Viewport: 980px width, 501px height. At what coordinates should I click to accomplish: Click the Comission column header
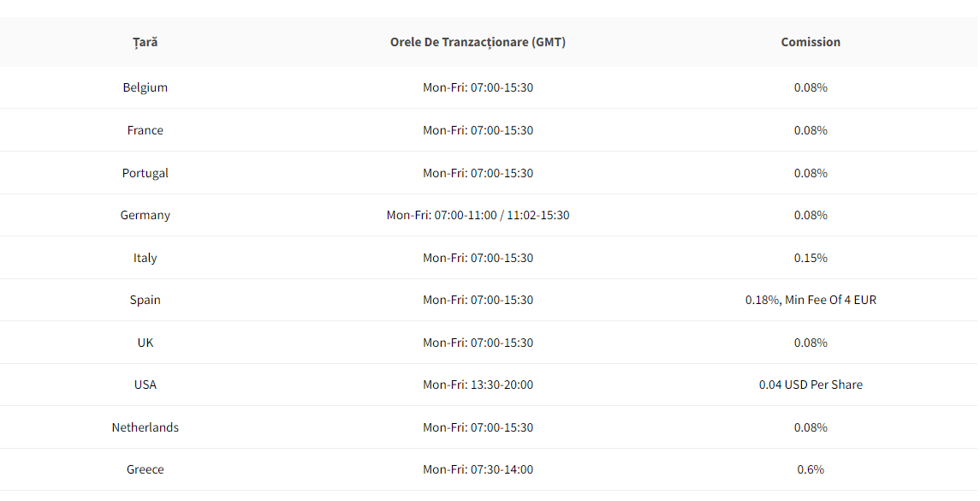811,42
